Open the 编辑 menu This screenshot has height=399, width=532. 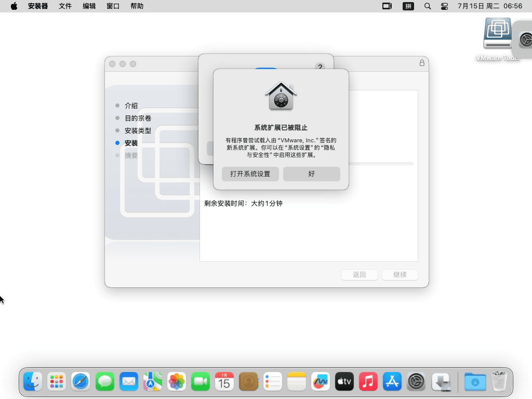tap(89, 6)
